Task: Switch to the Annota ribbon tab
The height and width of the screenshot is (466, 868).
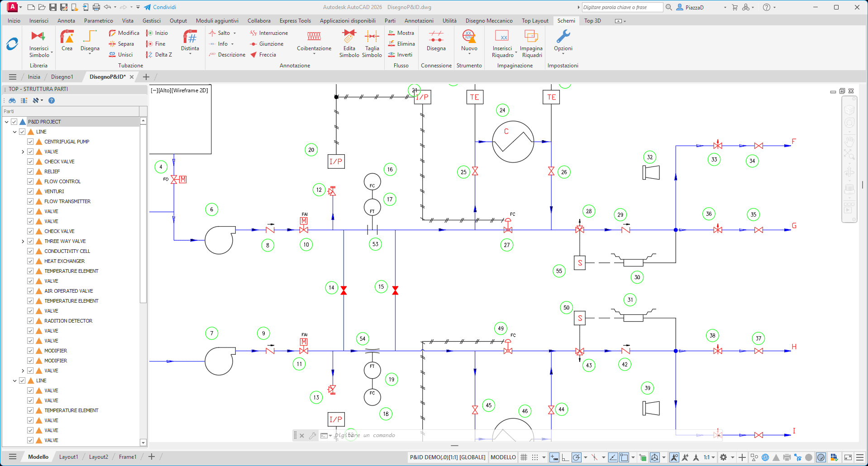Action: [66, 21]
